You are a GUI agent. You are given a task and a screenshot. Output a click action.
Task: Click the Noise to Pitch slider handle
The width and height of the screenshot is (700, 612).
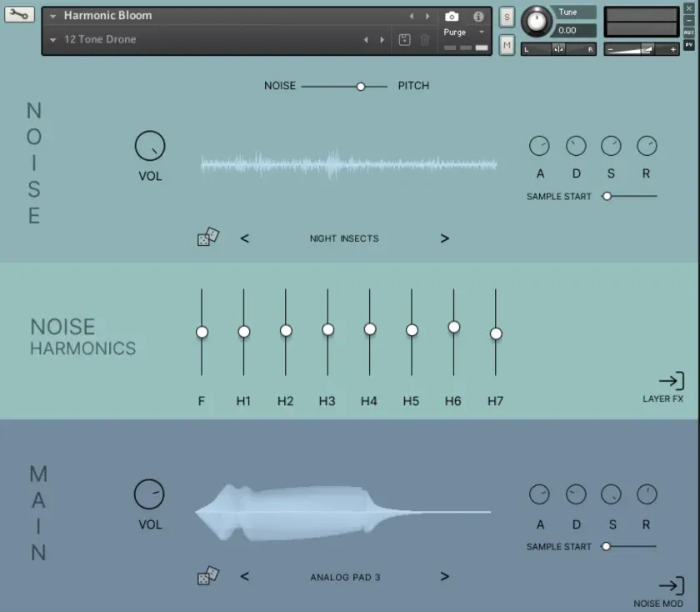(x=361, y=86)
